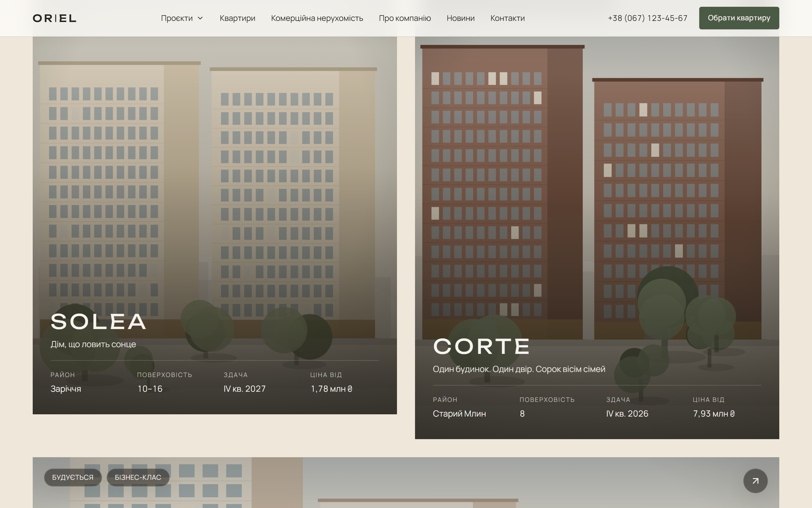
Task: Click CORTE completion IV кв. 2026
Action: [627, 414]
